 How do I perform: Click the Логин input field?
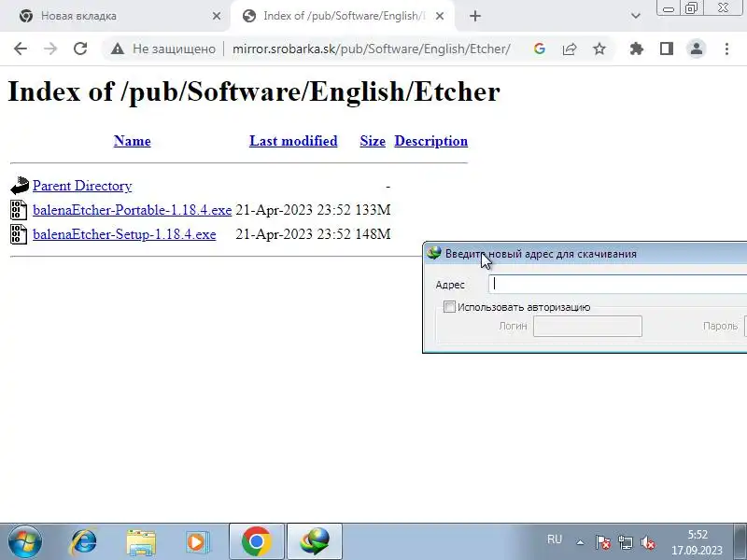(587, 326)
